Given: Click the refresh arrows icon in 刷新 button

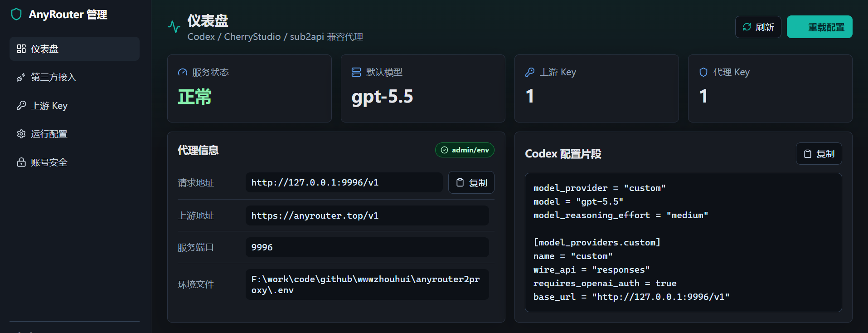Looking at the screenshot, I should [747, 27].
